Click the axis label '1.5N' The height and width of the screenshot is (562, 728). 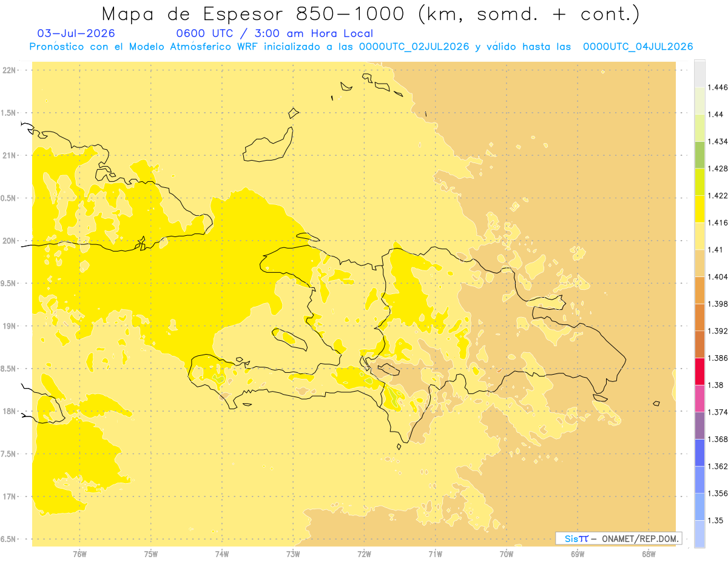8,113
